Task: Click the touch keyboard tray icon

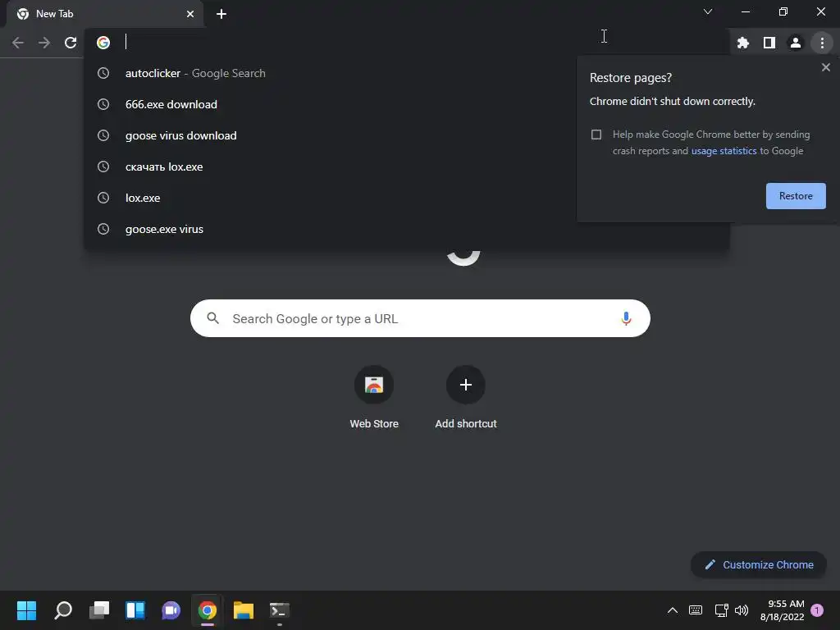Action: (x=696, y=610)
